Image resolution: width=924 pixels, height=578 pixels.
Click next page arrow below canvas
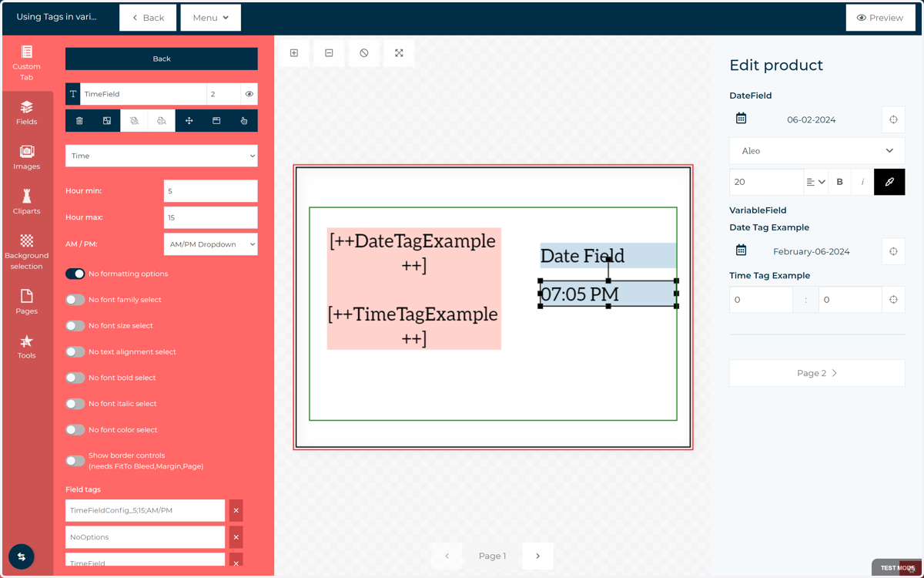[537, 556]
